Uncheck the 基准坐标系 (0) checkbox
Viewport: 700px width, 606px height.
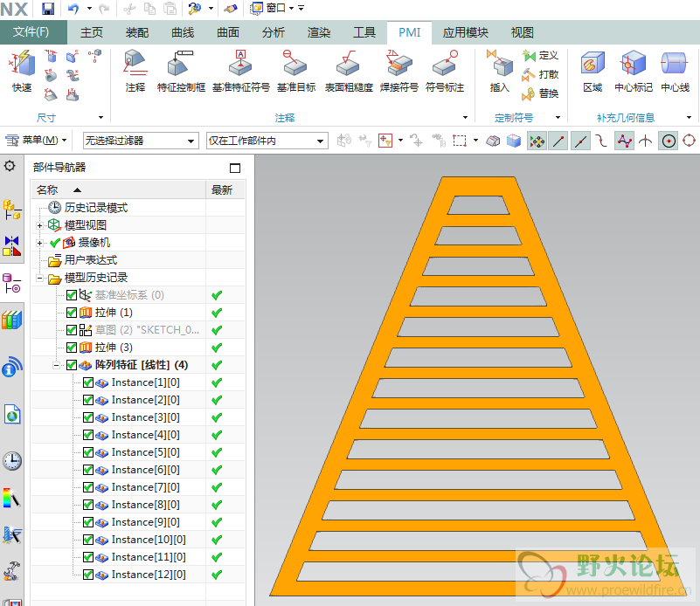(x=72, y=295)
